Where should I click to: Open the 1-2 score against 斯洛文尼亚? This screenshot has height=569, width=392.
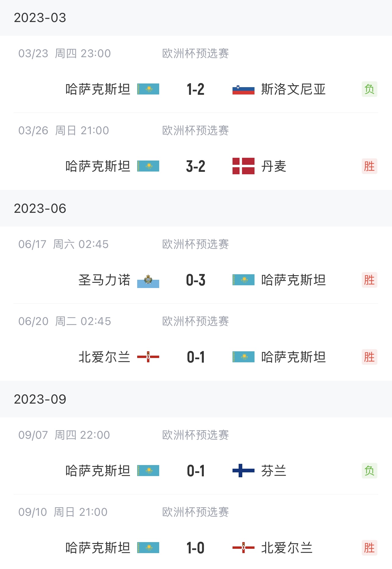click(x=196, y=89)
